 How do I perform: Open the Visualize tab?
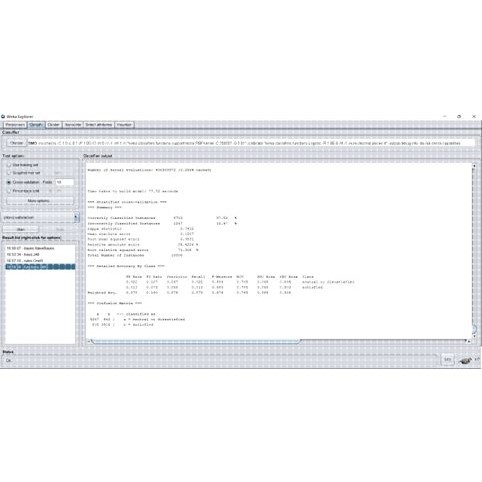coord(124,125)
